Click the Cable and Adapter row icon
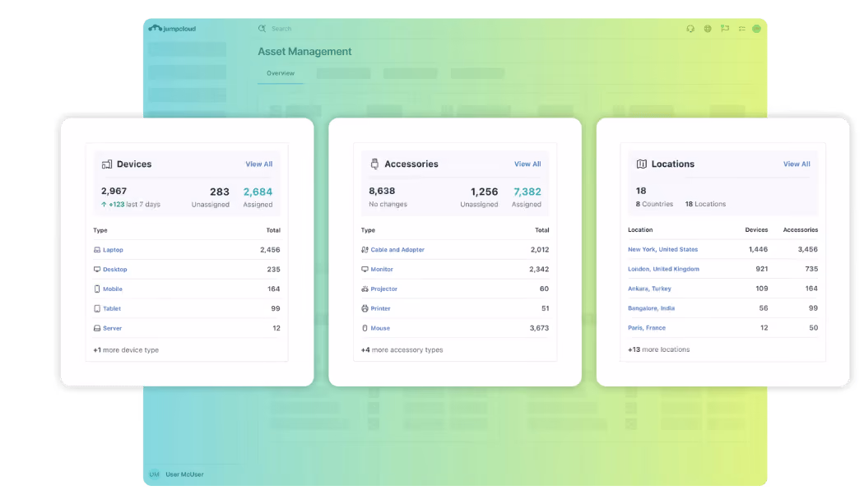The image size is (864, 504). click(365, 250)
